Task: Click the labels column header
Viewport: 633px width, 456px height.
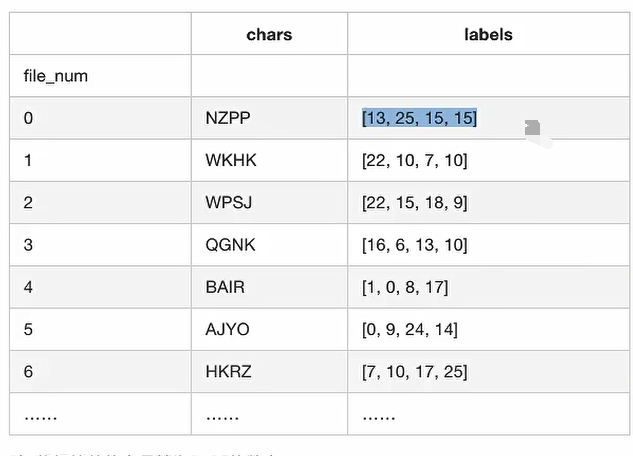Action: [x=488, y=34]
